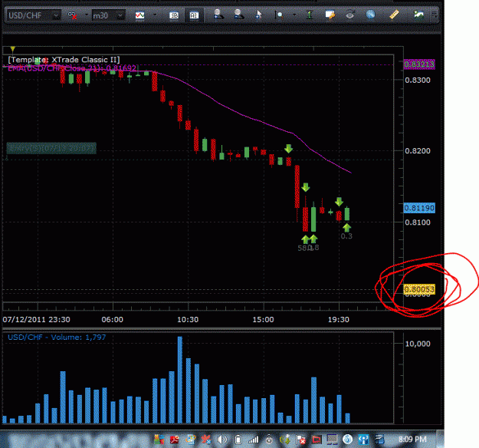Click the 8:09 PM clock
479x448 pixels.
[412, 440]
